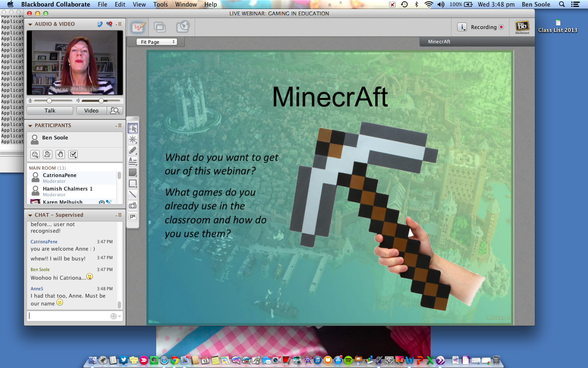Toggle the Talk button on

pos(49,110)
